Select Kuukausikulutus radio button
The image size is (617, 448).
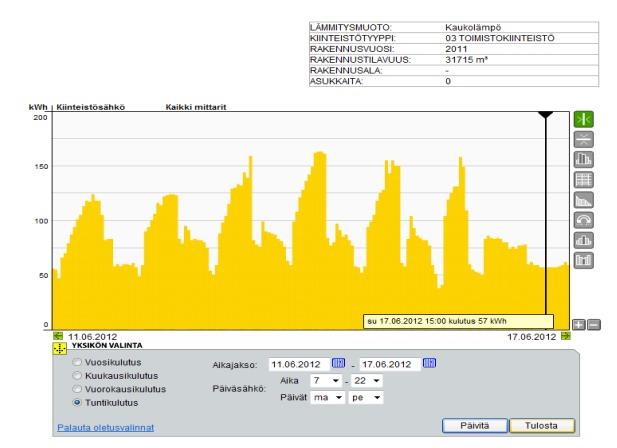coord(77,376)
